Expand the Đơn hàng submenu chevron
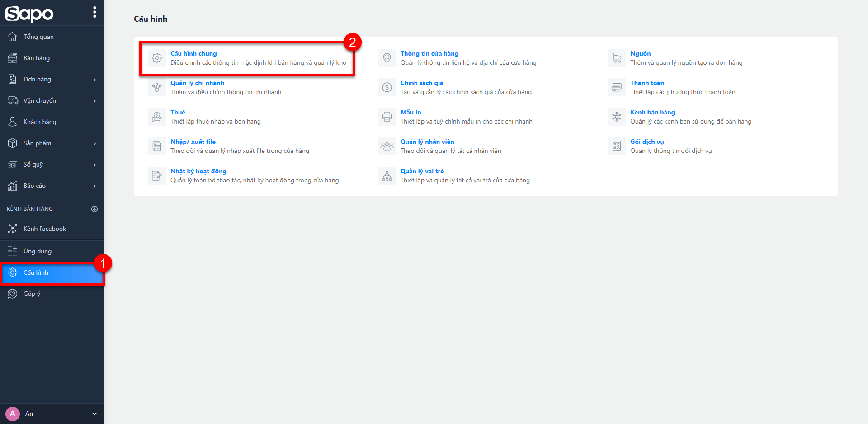 [94, 80]
